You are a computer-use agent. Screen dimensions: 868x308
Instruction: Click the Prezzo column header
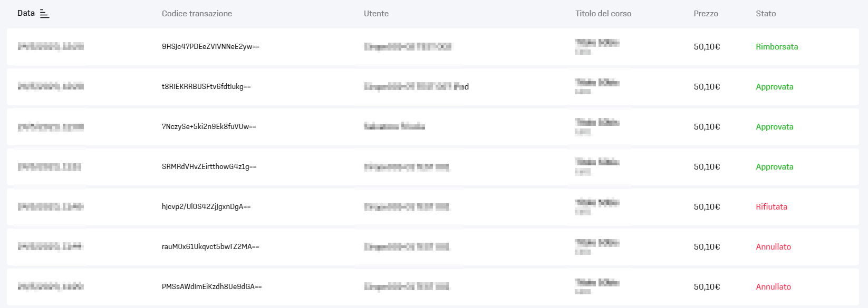point(706,14)
